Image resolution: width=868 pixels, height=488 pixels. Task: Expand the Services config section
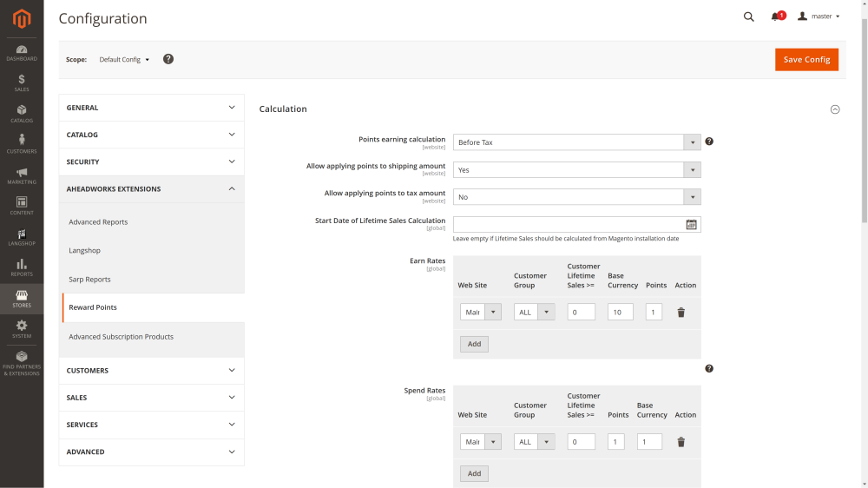151,425
